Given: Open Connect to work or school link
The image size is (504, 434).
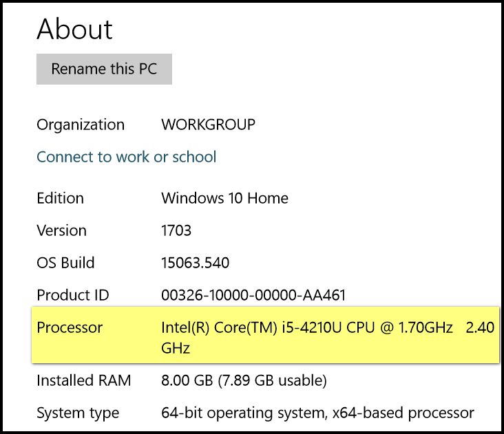Looking at the screenshot, I should pyautogui.click(x=126, y=157).
